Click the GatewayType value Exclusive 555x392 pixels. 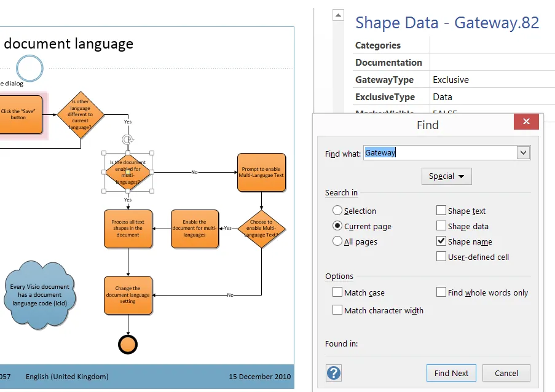[x=451, y=80]
